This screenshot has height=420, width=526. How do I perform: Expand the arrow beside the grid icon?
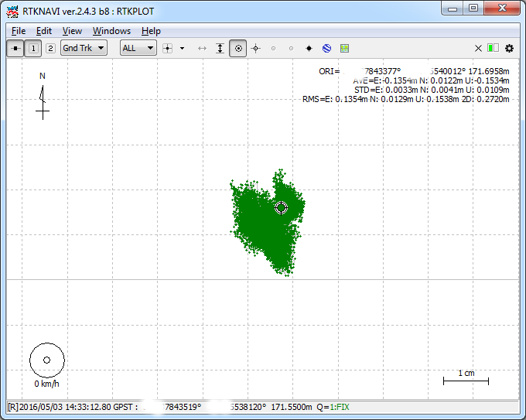[x=182, y=48]
